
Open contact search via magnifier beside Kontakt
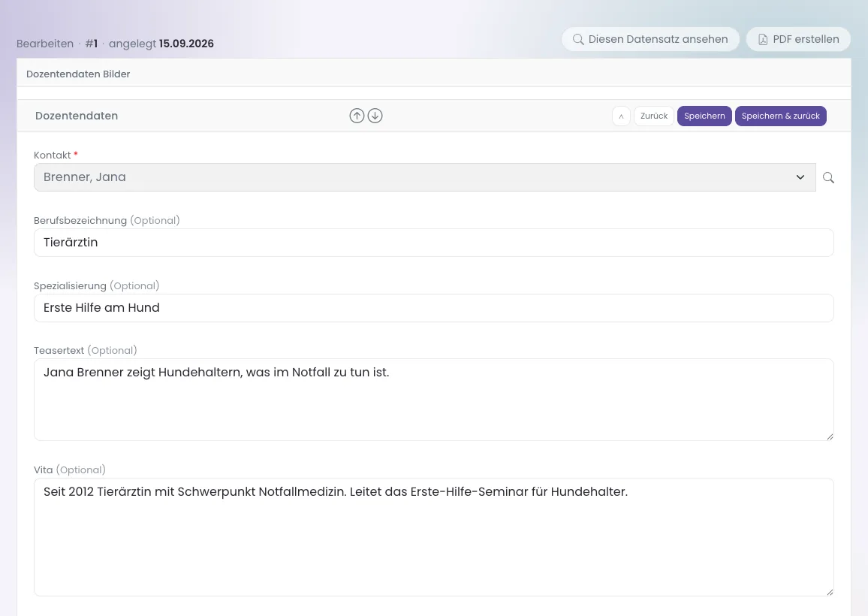click(x=828, y=178)
